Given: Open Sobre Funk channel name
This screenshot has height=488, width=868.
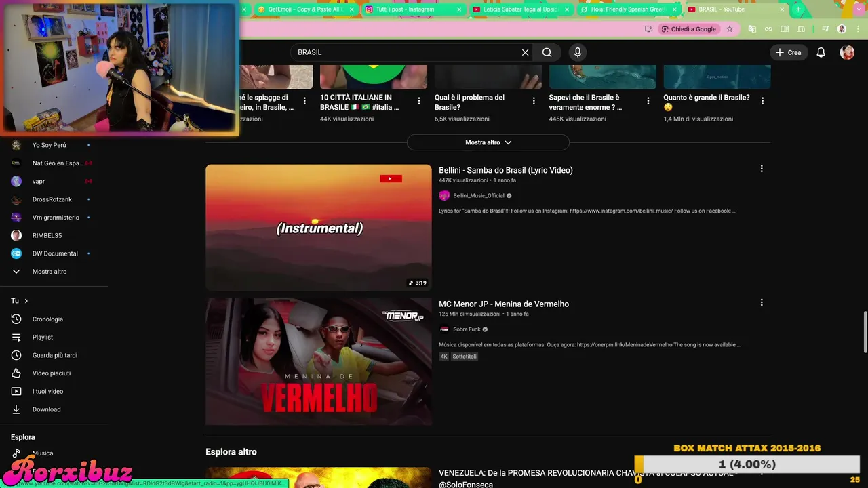Looking at the screenshot, I should (x=467, y=329).
